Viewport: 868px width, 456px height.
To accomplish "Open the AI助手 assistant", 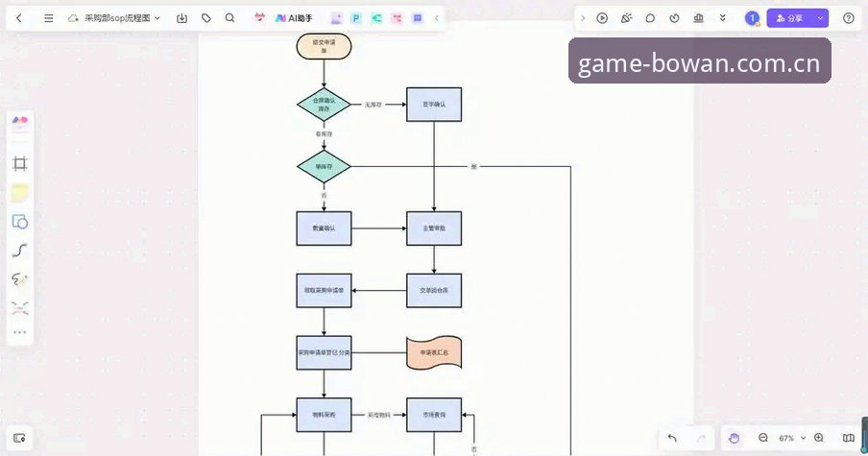I will [294, 18].
